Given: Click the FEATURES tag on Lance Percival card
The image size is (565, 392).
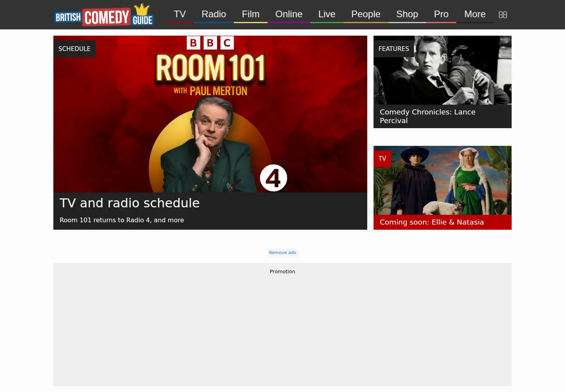Looking at the screenshot, I should [x=394, y=49].
